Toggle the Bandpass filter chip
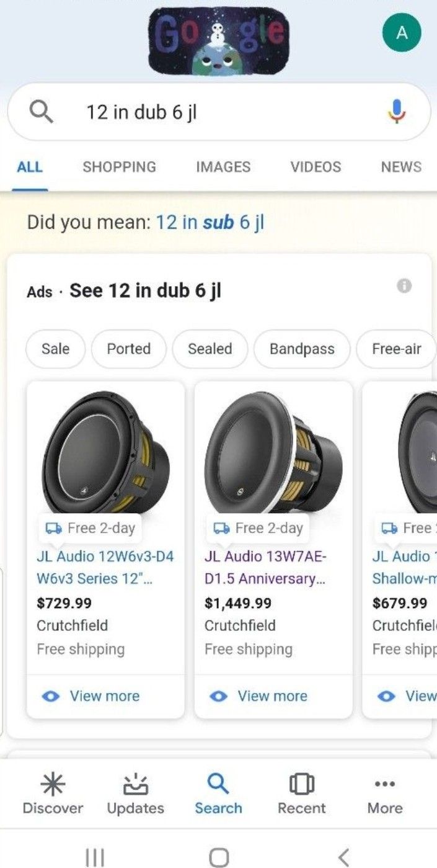This screenshot has height=868, width=437. (x=302, y=349)
